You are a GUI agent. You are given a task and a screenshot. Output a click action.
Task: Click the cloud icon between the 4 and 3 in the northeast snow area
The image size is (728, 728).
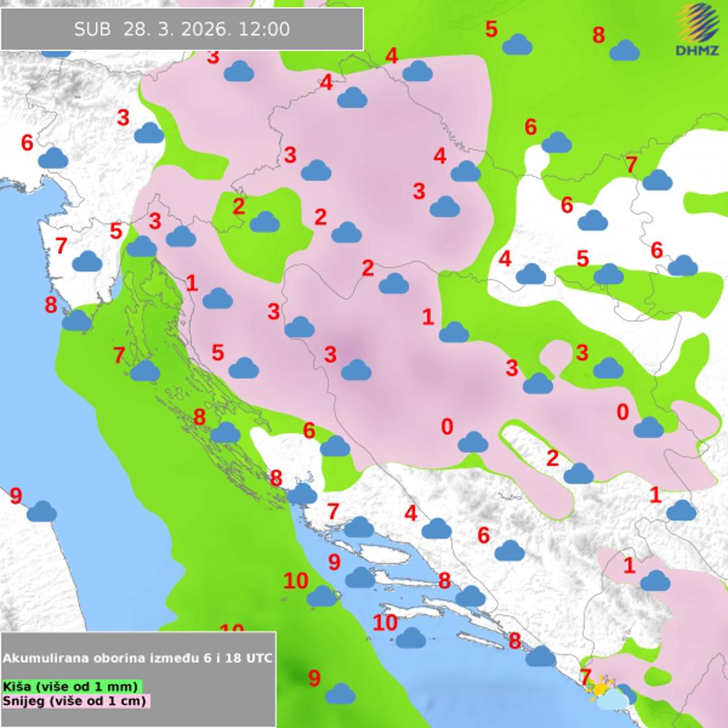click(x=465, y=171)
